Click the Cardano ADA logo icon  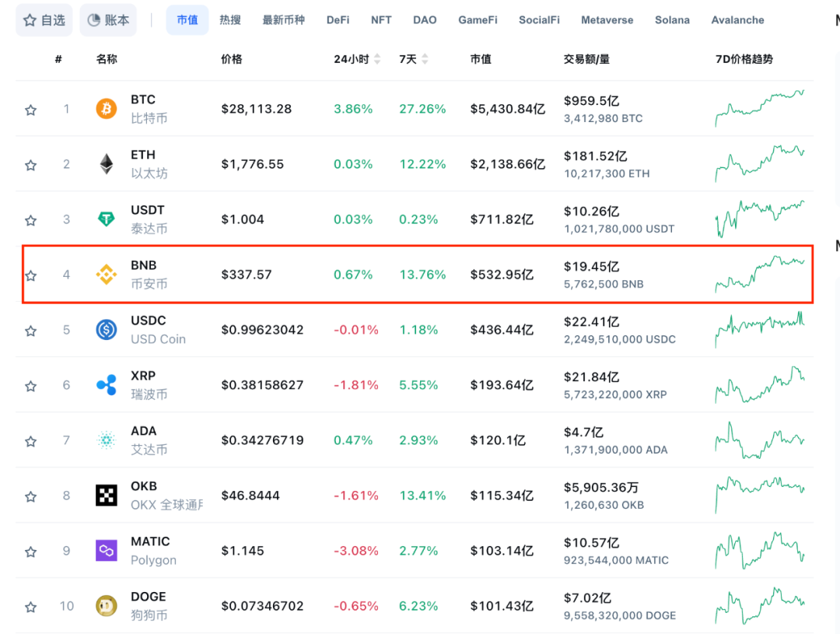(x=106, y=440)
